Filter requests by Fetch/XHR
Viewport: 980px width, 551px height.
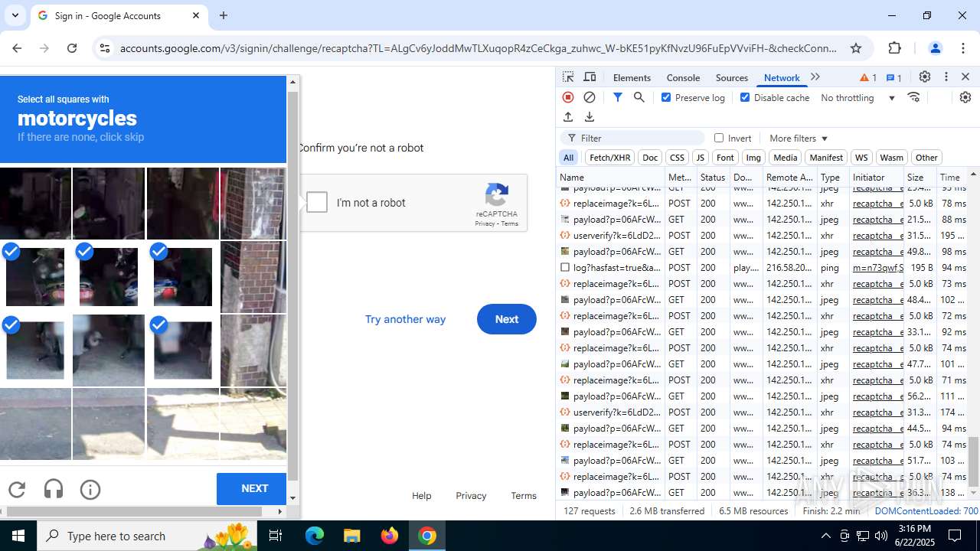tap(609, 158)
